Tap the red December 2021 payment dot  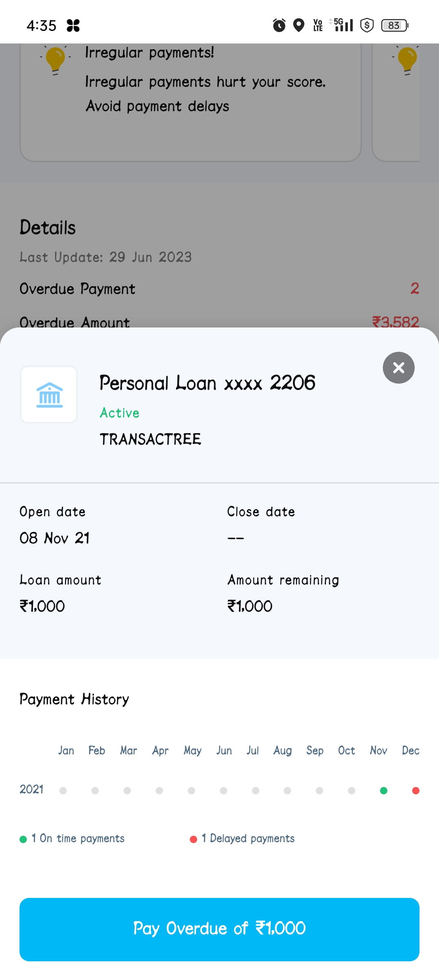click(415, 790)
